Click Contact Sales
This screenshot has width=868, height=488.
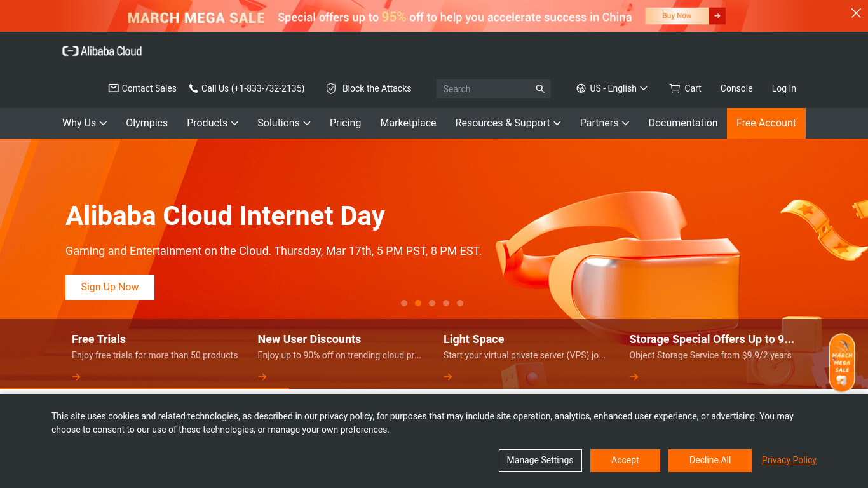coord(149,88)
